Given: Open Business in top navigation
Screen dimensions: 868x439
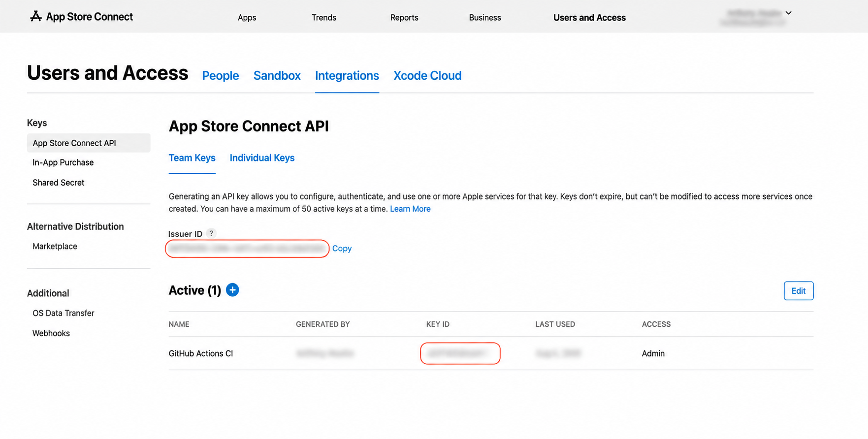Looking at the screenshot, I should [x=485, y=17].
